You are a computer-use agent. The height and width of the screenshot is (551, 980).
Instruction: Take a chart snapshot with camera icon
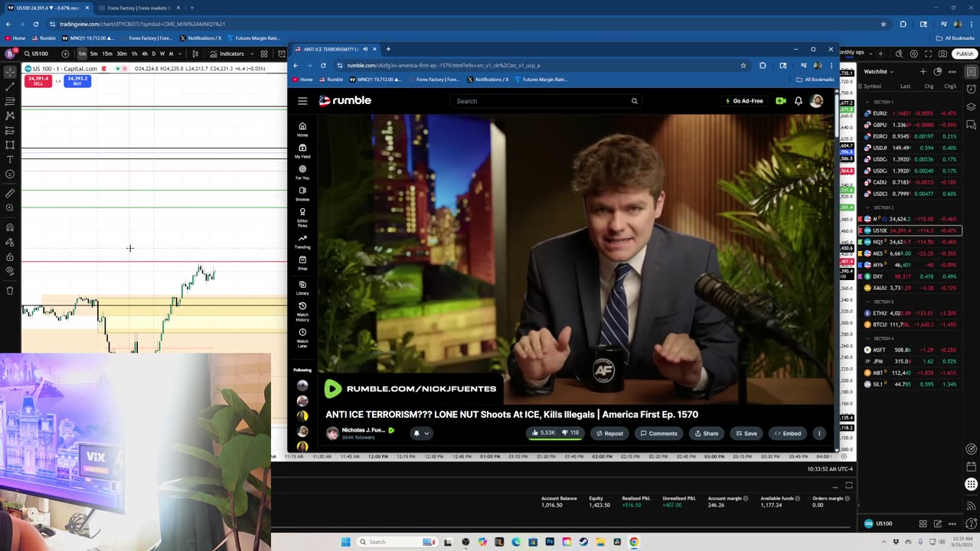[942, 54]
